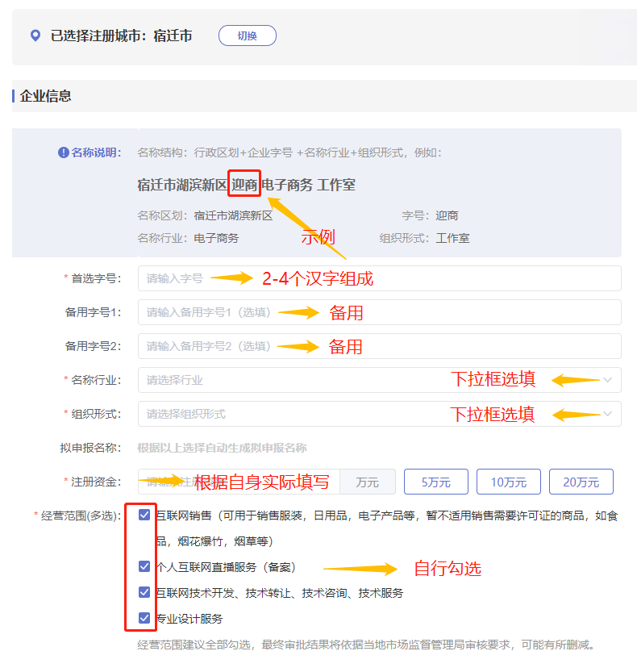Click the location pin icon beside 已选择注册城市
The image size is (637, 672).
click(x=35, y=35)
